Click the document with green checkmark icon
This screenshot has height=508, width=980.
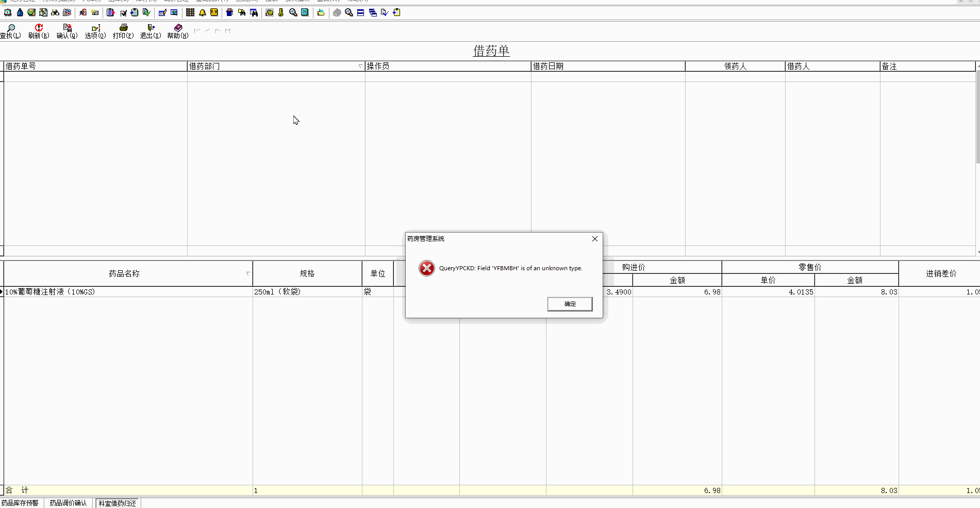point(146,12)
